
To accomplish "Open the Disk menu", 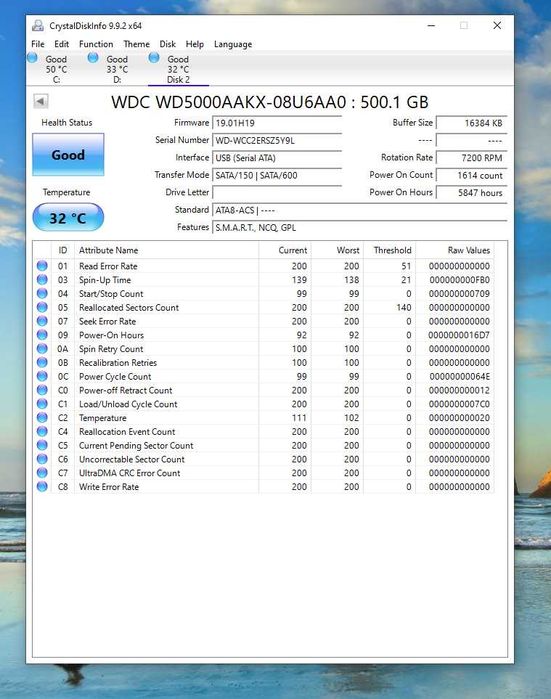I will pyautogui.click(x=168, y=44).
